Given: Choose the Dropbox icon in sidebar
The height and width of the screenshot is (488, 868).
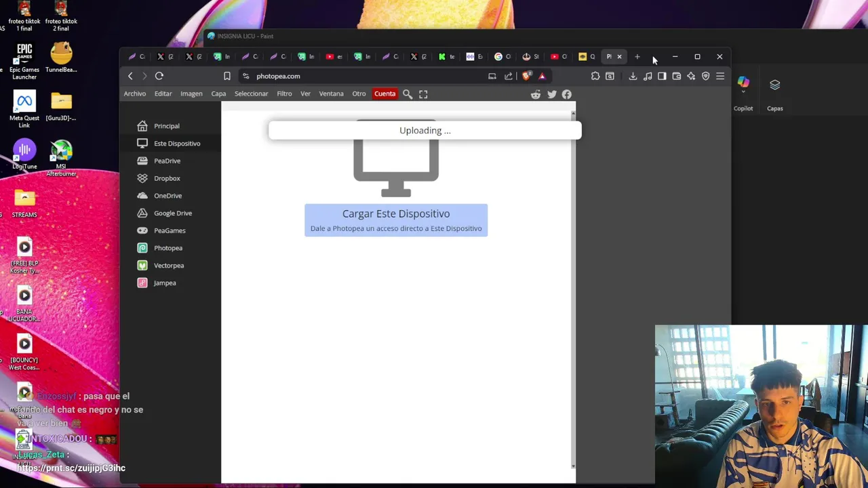Looking at the screenshot, I should click(x=142, y=178).
